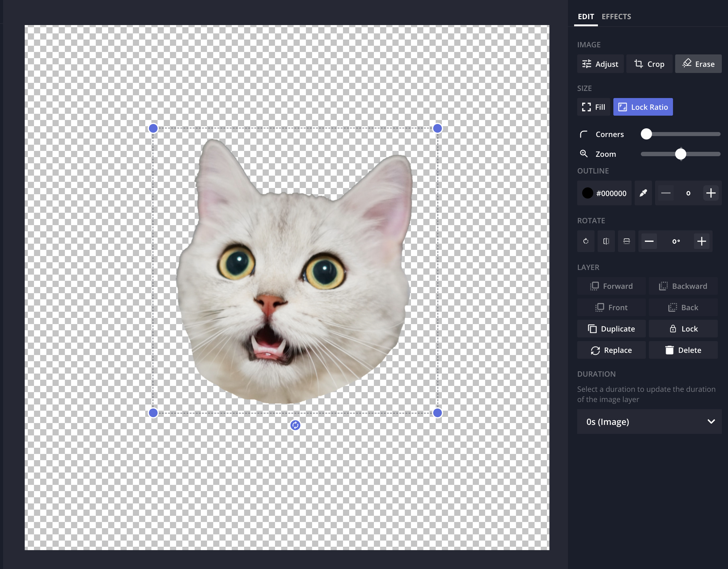Flip the image horizontally

[606, 241]
